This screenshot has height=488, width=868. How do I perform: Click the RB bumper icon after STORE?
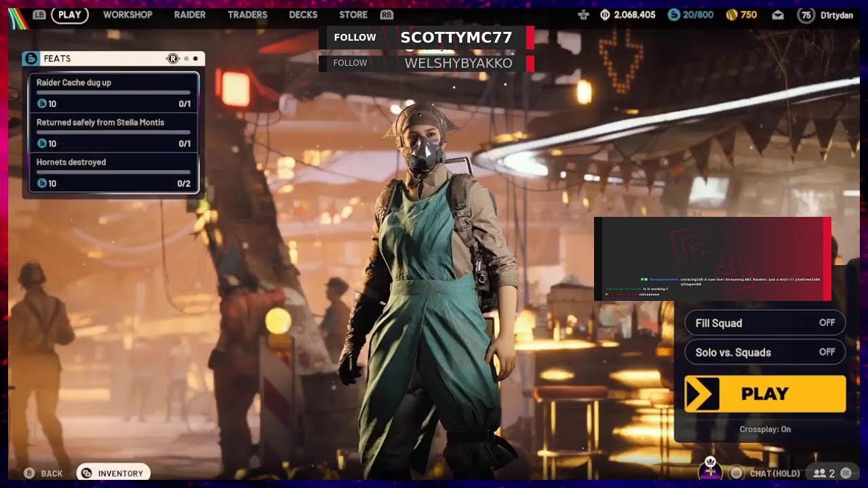click(x=387, y=14)
